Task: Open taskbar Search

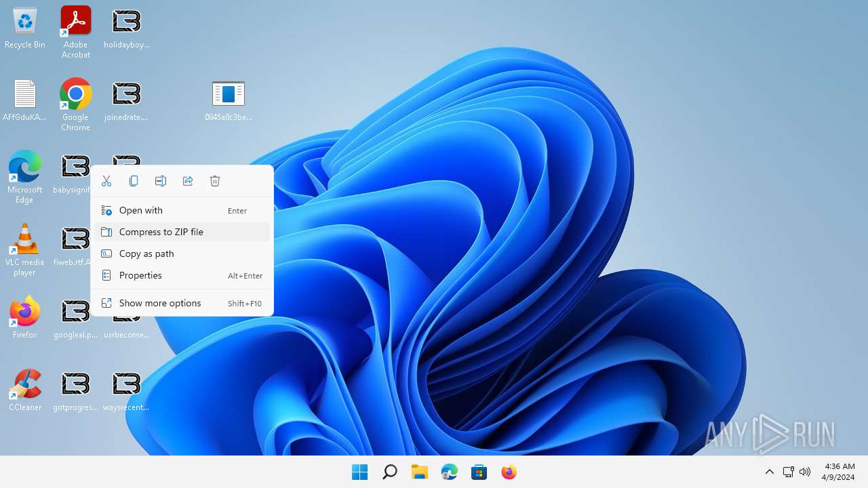Action: tap(390, 472)
